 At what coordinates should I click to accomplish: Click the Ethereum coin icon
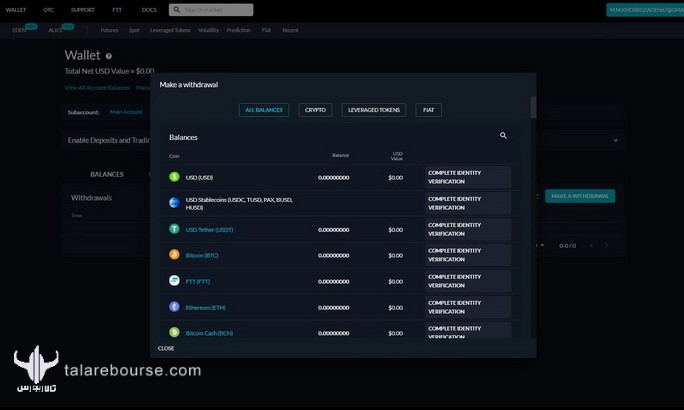174,307
